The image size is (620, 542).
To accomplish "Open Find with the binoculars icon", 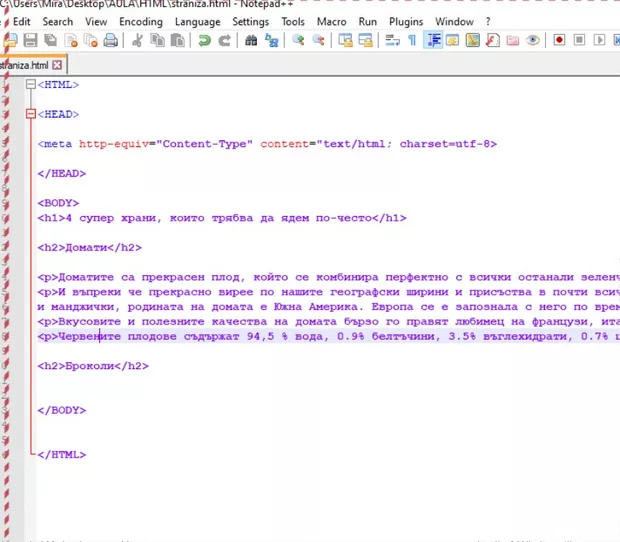I will 252,41.
